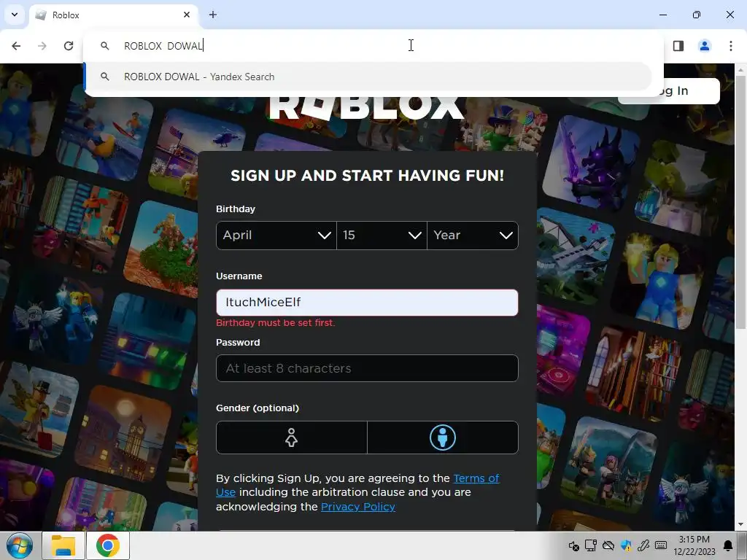Open the network tray icon
747x560 pixels.
coord(591,545)
